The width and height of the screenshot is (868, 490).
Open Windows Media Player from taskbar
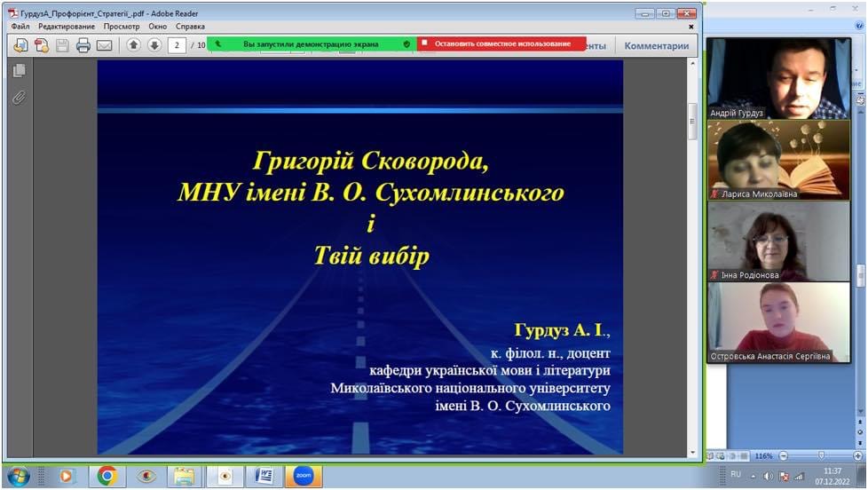tap(67, 476)
